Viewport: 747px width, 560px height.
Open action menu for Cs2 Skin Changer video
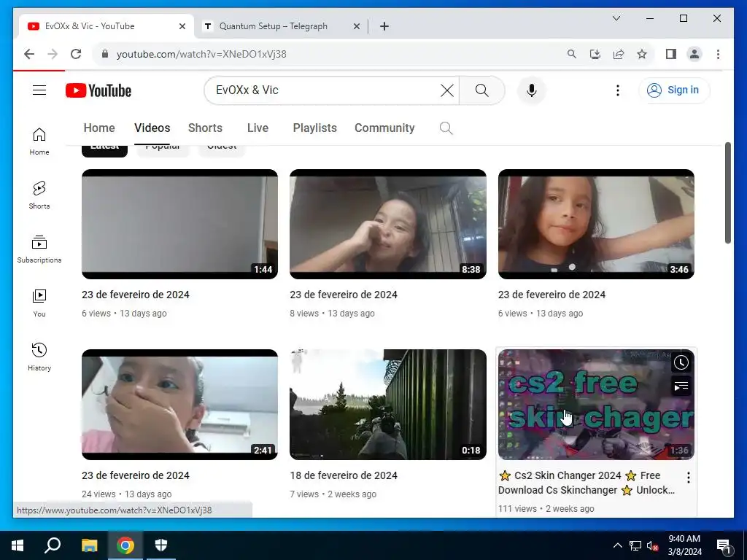pyautogui.click(x=689, y=477)
